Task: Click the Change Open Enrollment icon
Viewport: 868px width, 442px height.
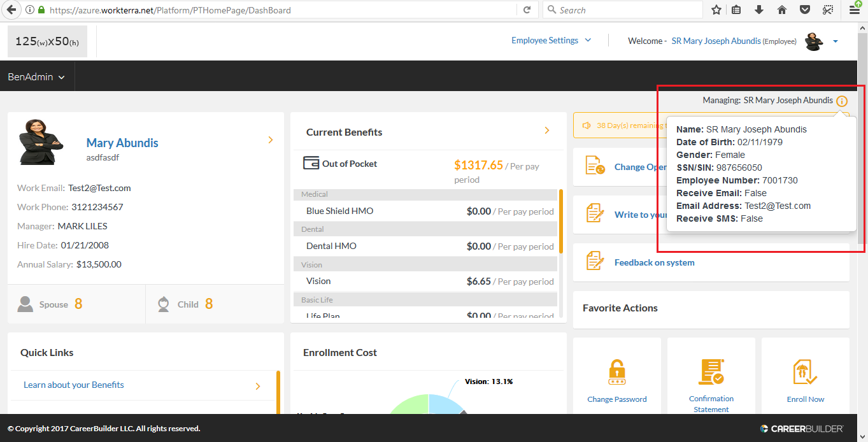Action: click(595, 166)
